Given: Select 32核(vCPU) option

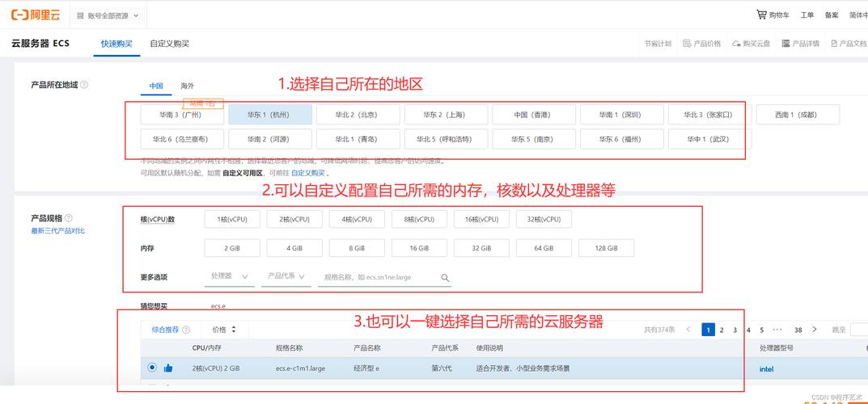Looking at the screenshot, I should (x=544, y=220).
